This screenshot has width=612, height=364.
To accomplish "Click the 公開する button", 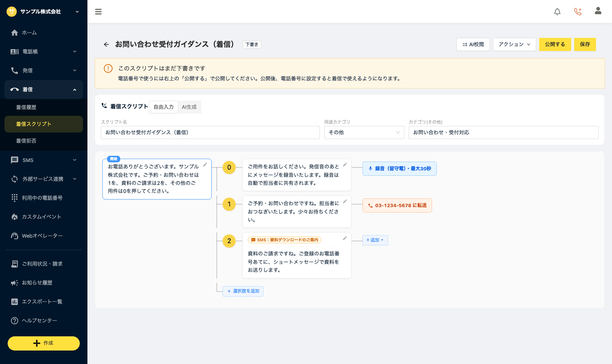I will [555, 44].
